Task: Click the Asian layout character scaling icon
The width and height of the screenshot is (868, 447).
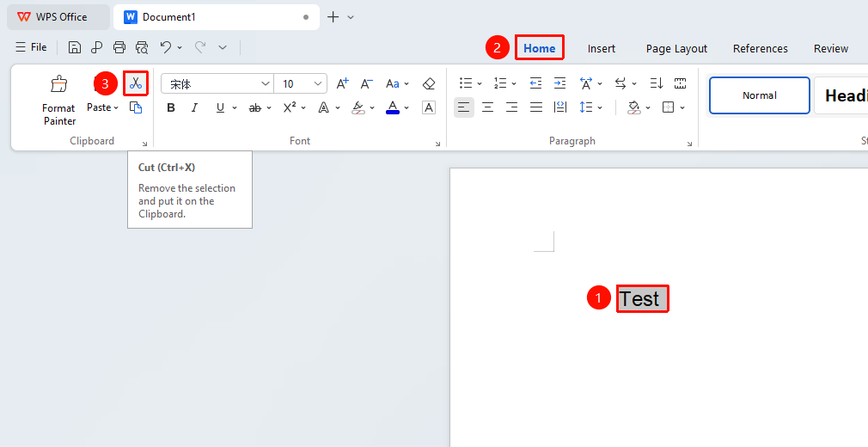Action: click(585, 83)
